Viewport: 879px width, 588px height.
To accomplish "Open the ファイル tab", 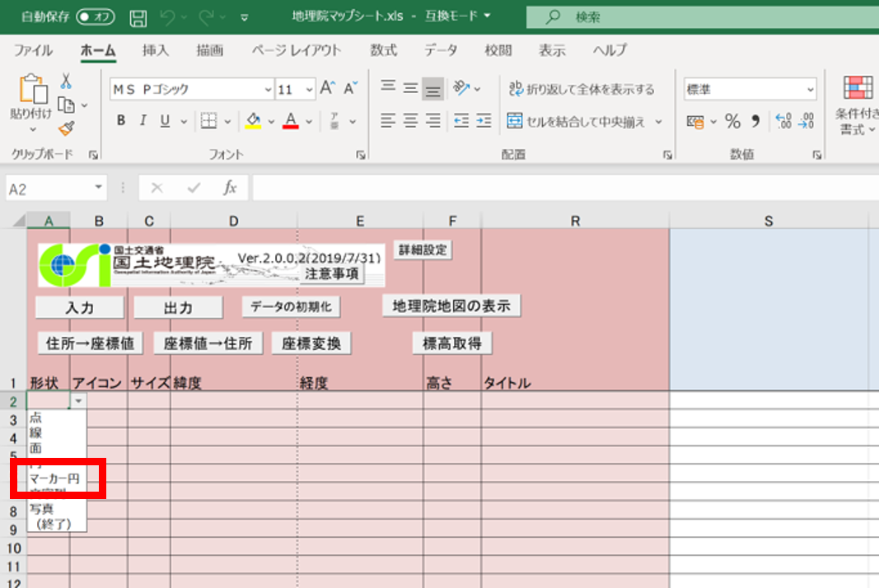I will point(33,50).
